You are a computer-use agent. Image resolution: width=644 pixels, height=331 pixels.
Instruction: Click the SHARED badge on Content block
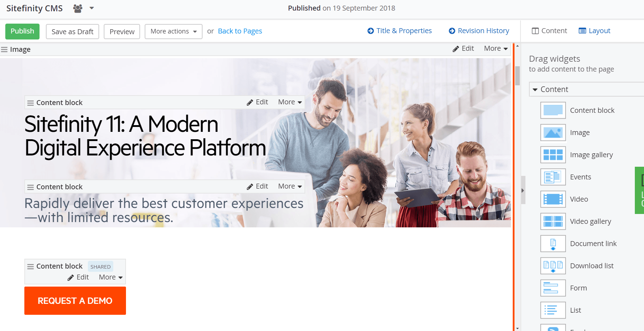(101, 267)
